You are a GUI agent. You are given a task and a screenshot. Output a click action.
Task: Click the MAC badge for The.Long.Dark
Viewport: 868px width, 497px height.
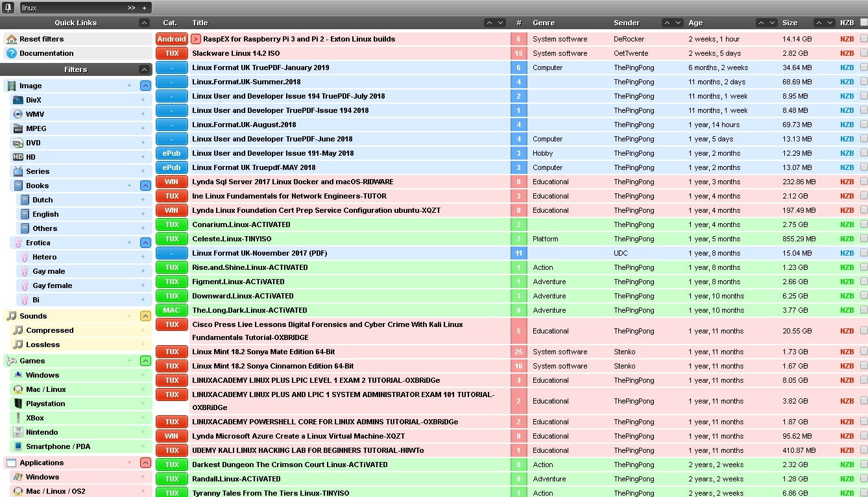coord(171,310)
